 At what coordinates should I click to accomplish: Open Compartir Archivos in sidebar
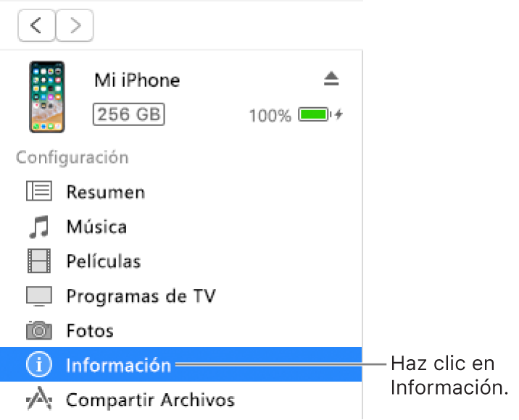click(150, 399)
